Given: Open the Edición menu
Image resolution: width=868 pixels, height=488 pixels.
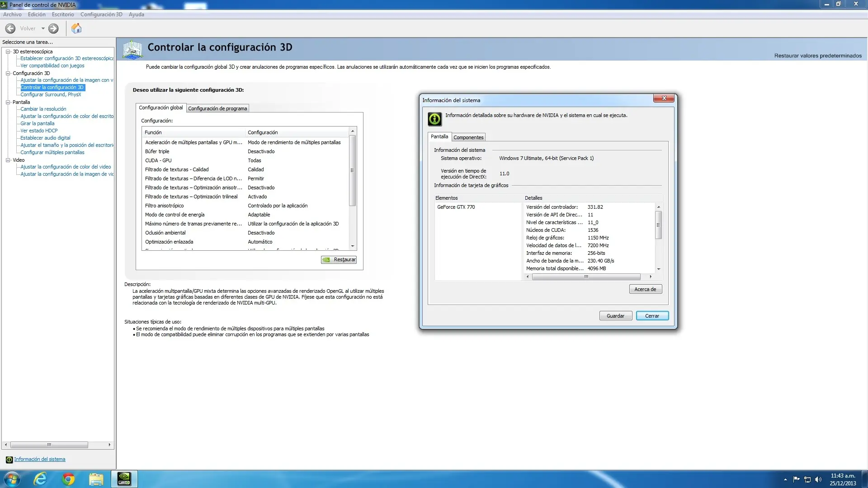Looking at the screenshot, I should click(x=37, y=14).
